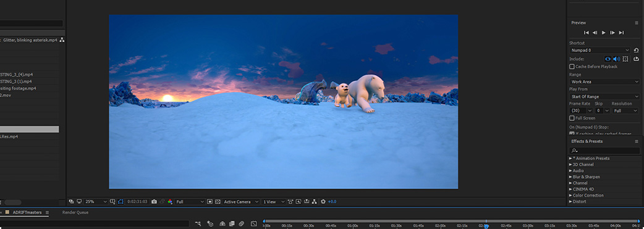The width and height of the screenshot is (644, 229).
Task: Click the Fast Previews icon
Action: coord(299,201)
